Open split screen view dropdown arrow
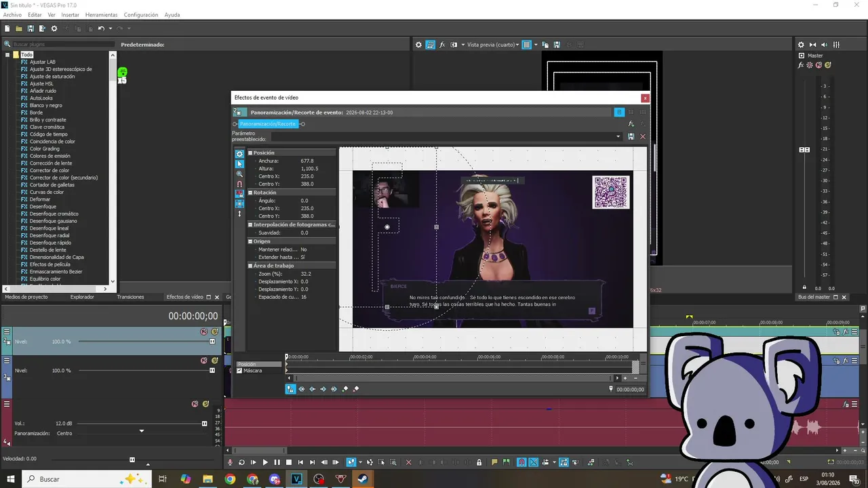 [462, 45]
